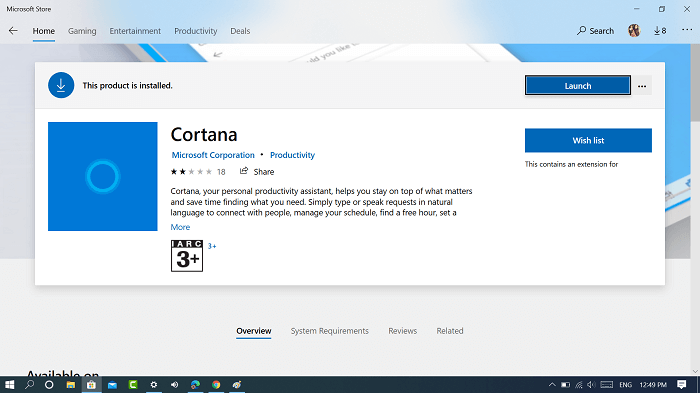Select the System Requirements tab
Image resolution: width=700 pixels, height=393 pixels.
pyautogui.click(x=330, y=331)
